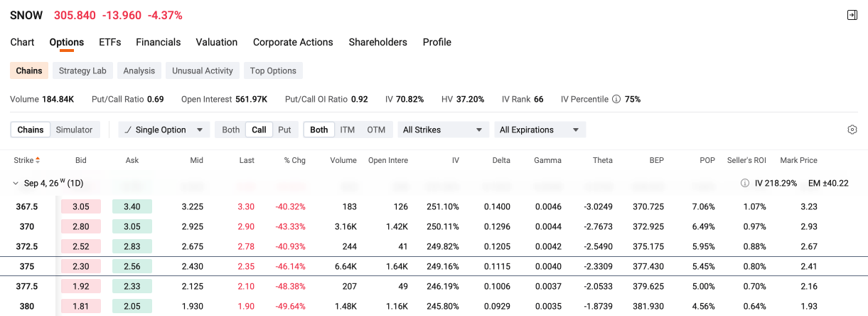
Task: View Top Options
Action: pos(273,70)
